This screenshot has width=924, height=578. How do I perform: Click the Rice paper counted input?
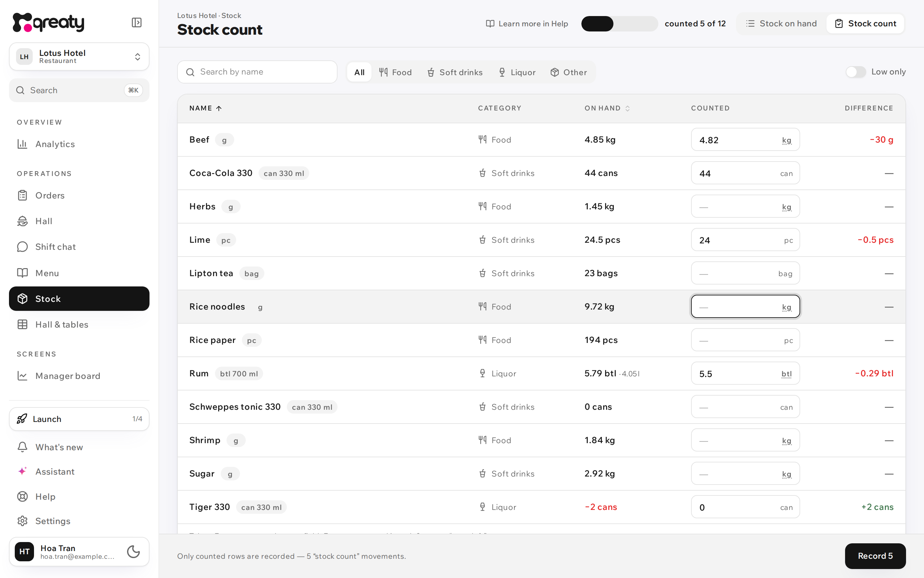(x=745, y=340)
